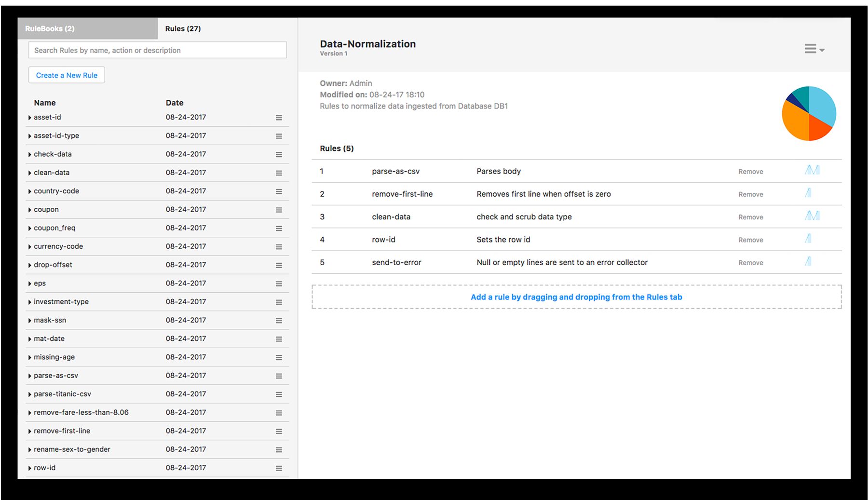Click the menu icon on coupon_freq row
868x500 pixels.
pyautogui.click(x=279, y=229)
